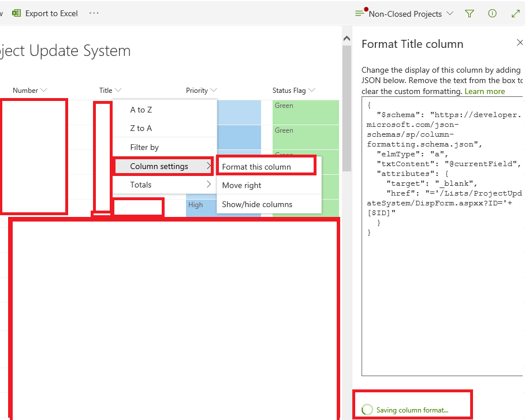Viewport: 525px width, 420px height.
Task: Open the Learn more link
Action: coord(486,91)
